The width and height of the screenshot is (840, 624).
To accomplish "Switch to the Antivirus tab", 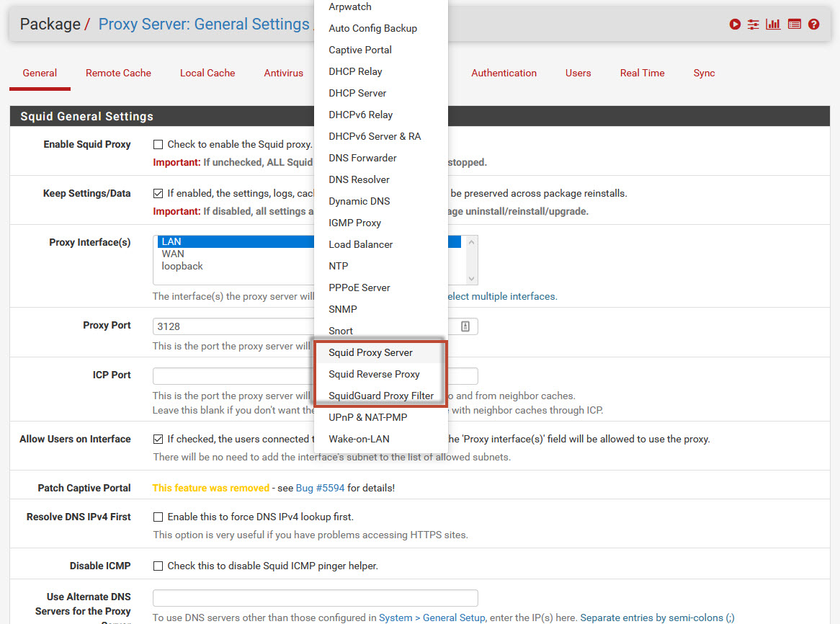I will 283,73.
